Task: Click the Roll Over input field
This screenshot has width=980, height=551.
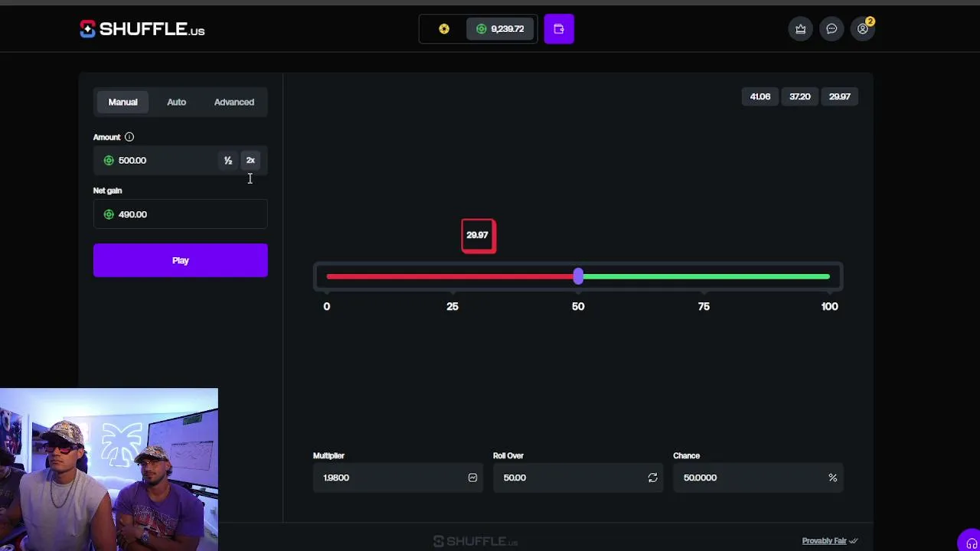Action: coord(578,478)
